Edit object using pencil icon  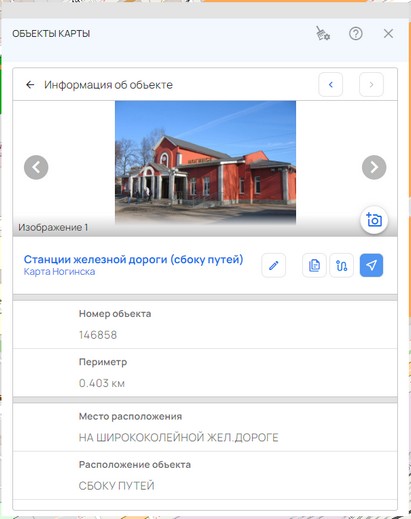274,265
